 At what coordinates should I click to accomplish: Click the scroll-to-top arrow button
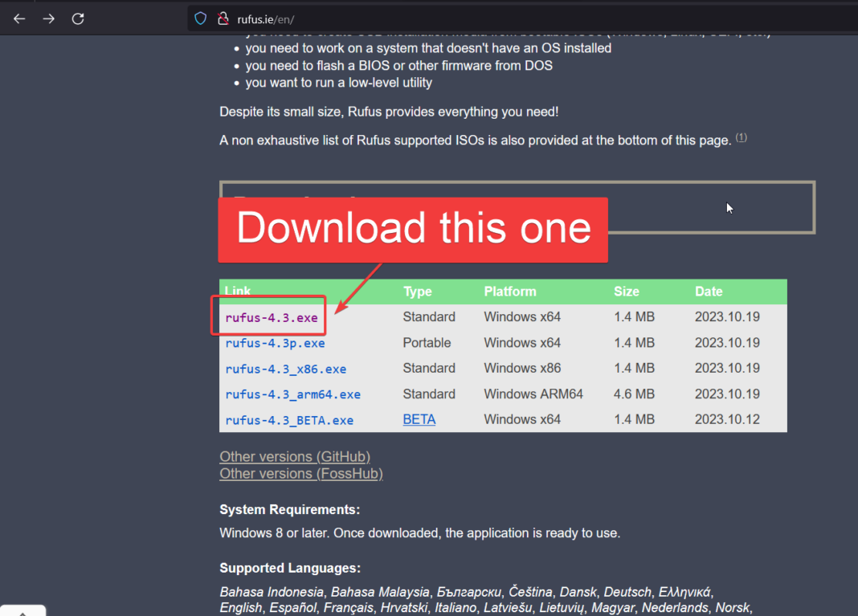point(22,610)
